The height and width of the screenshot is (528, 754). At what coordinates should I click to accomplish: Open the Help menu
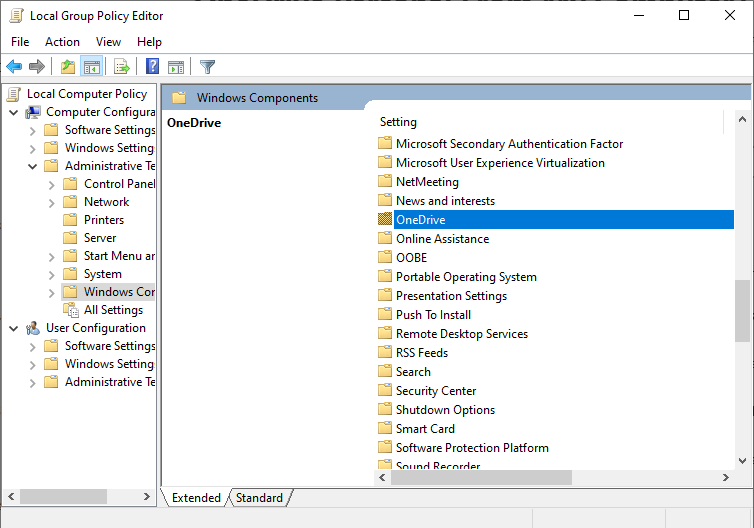pyautogui.click(x=149, y=42)
